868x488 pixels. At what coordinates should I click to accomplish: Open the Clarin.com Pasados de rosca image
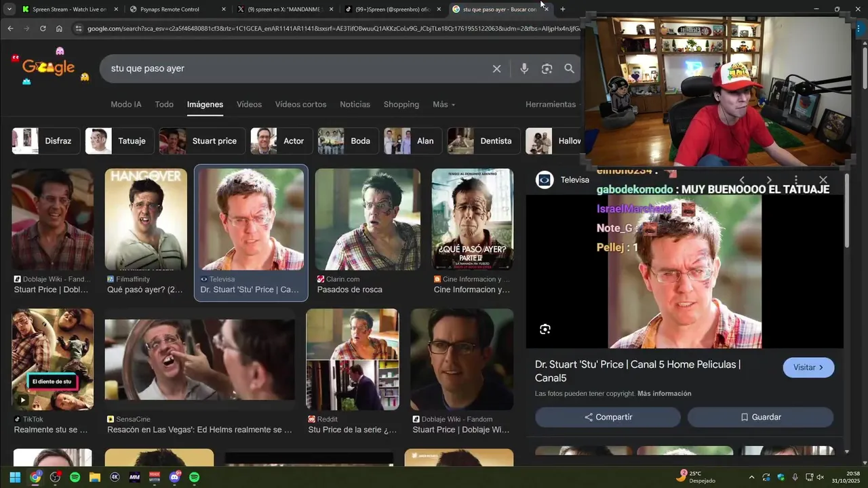368,220
